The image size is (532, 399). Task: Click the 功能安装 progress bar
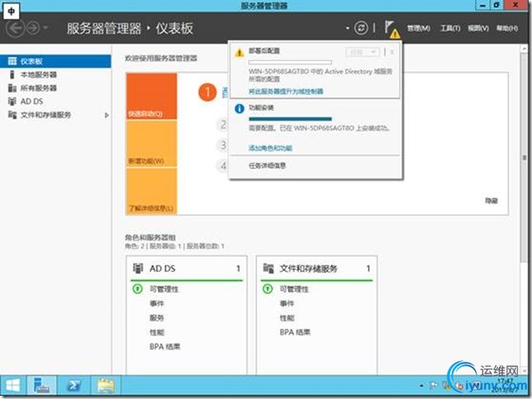pyautogui.click(x=290, y=119)
